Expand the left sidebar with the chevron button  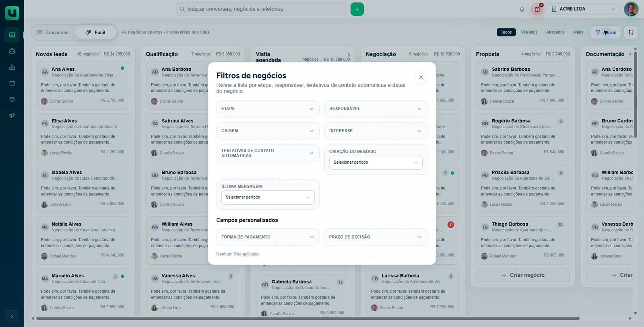pyautogui.click(x=12, y=317)
